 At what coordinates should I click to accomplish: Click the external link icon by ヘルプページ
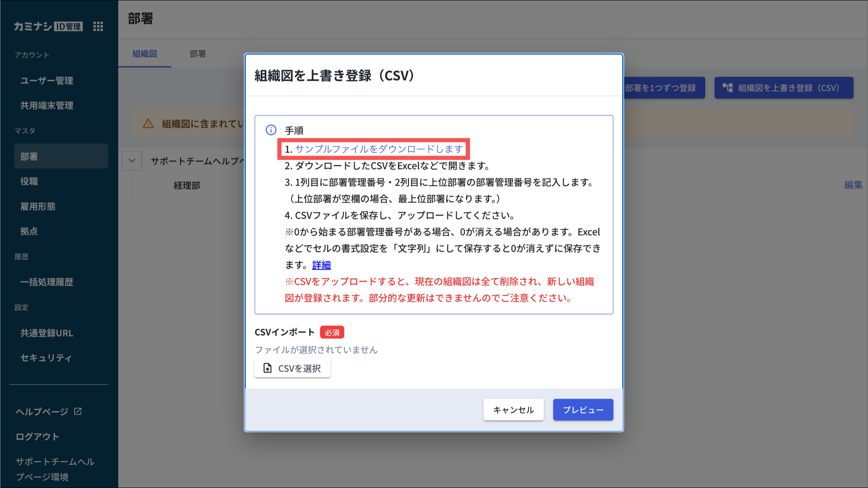(x=78, y=411)
